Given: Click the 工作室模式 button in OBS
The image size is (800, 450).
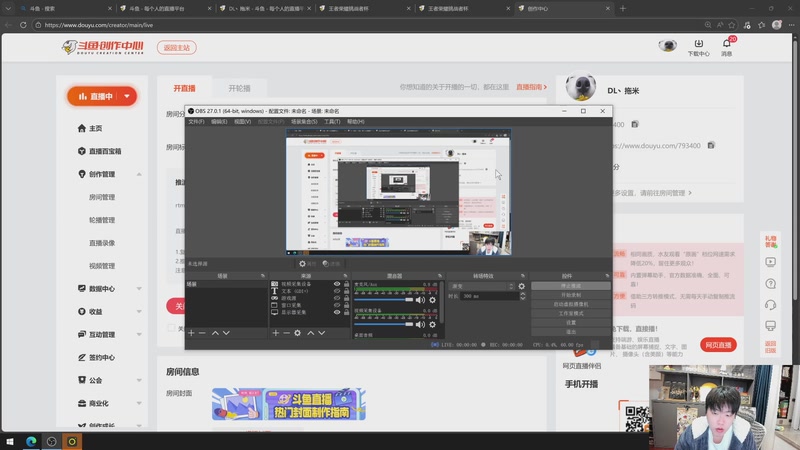Looking at the screenshot, I should (570, 313).
